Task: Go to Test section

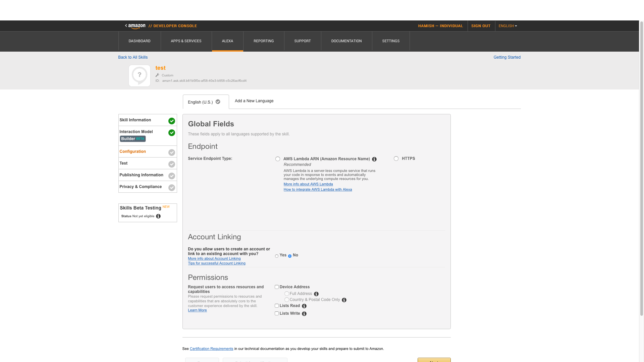Action: tap(148, 163)
